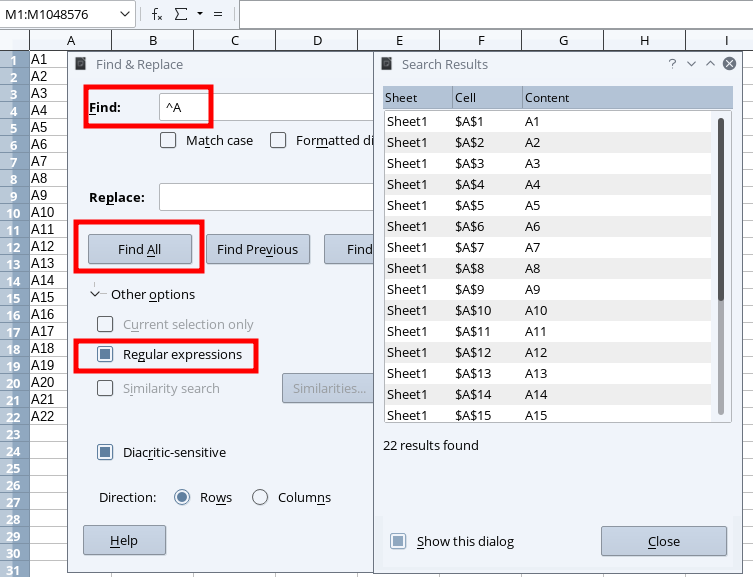
Task: Click the Search Results vertical scrollbar thumb
Action: (x=721, y=209)
